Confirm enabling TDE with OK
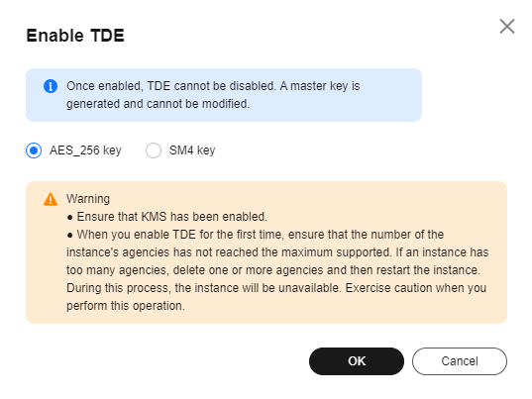The image size is (532, 399). click(357, 361)
